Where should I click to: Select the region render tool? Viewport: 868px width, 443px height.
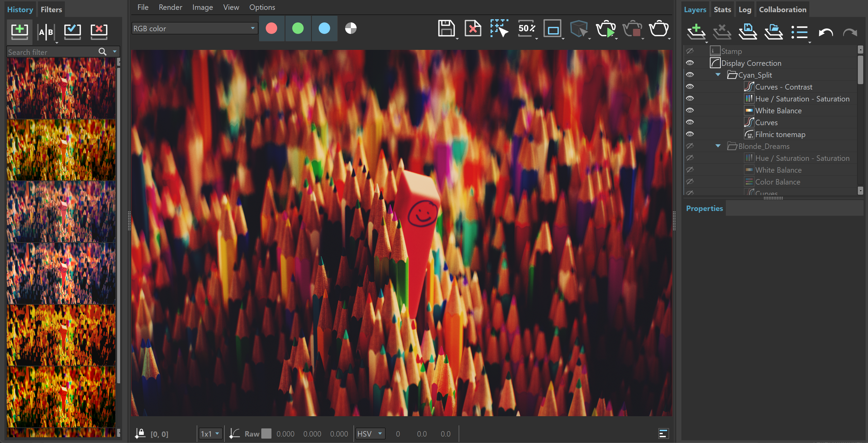coord(499,28)
